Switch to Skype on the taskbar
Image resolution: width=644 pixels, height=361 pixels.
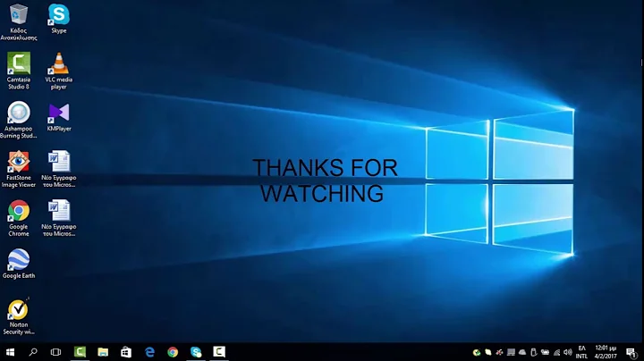click(196, 352)
